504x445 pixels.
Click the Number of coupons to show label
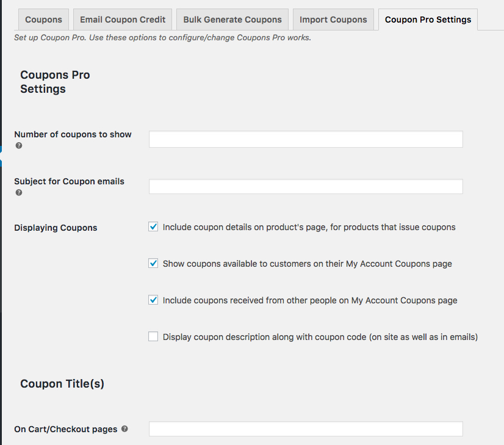coord(73,134)
